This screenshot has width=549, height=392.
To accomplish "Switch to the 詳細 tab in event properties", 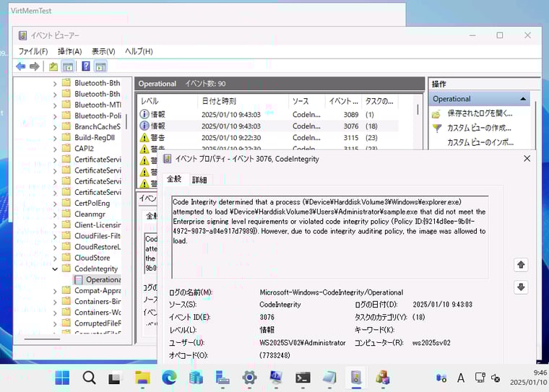I will tap(199, 180).
